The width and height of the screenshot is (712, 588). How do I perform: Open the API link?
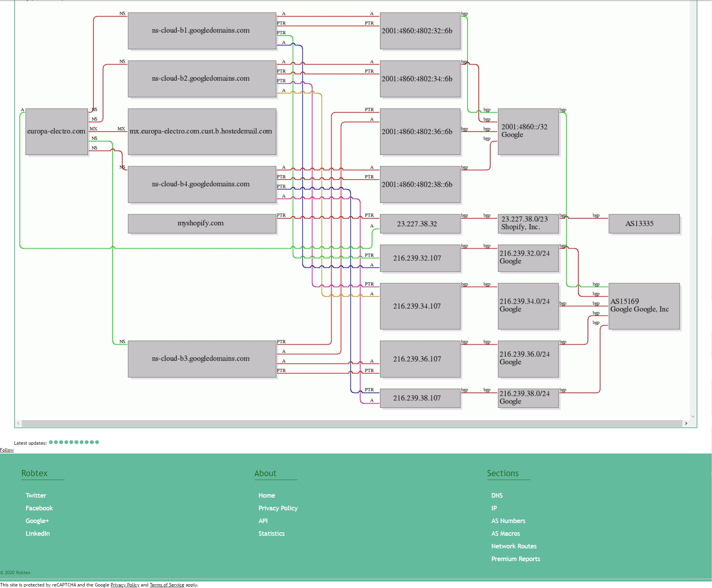tap(263, 521)
